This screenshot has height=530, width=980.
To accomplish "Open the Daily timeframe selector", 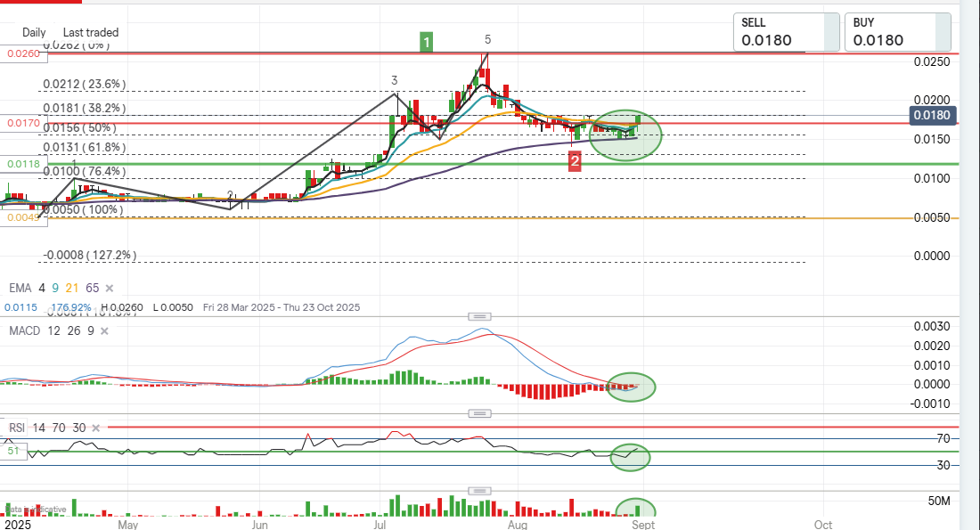I will (x=34, y=32).
